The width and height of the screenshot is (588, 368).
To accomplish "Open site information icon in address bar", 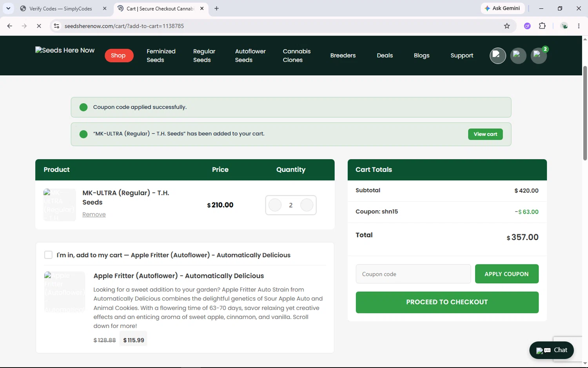I will [x=56, y=26].
